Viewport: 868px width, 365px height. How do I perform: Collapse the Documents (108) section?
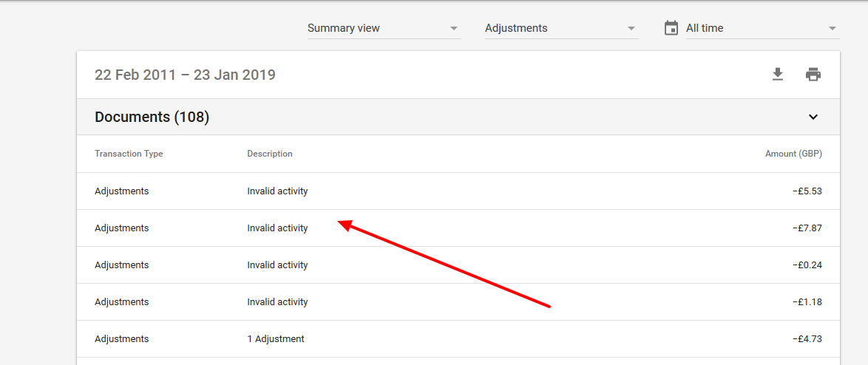click(813, 117)
